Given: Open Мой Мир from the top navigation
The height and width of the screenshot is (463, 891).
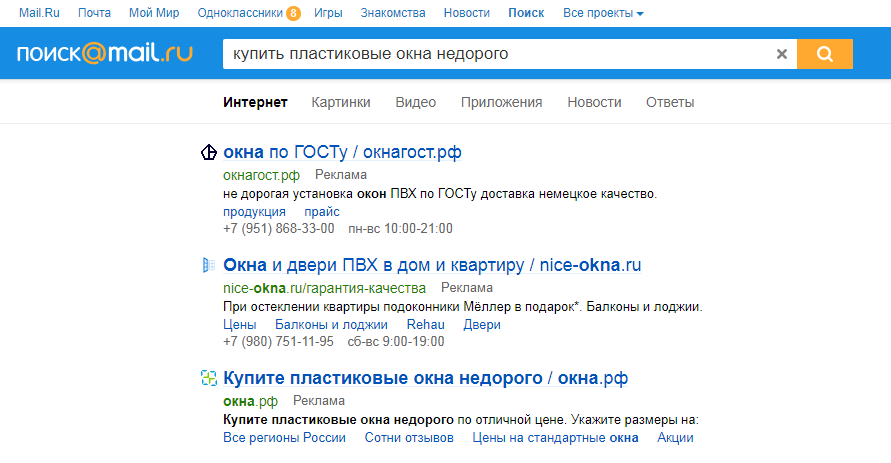Looking at the screenshot, I should (x=154, y=13).
